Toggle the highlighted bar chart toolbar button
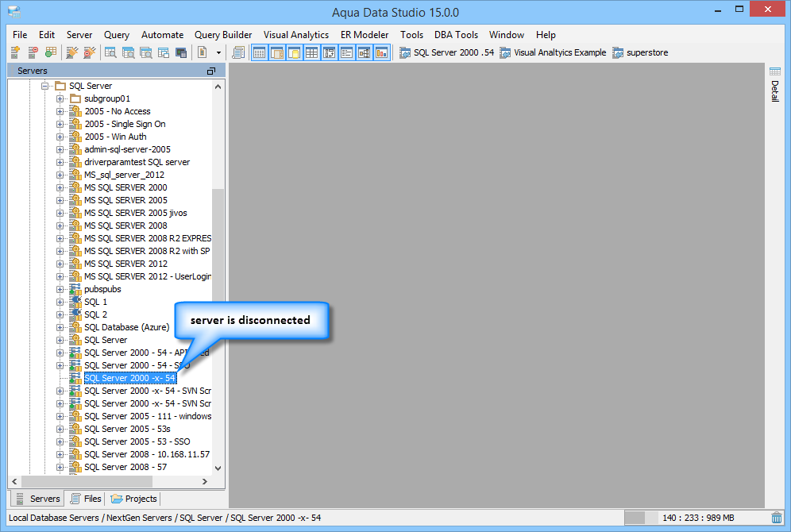This screenshot has height=532, width=791. pyautogui.click(x=382, y=52)
